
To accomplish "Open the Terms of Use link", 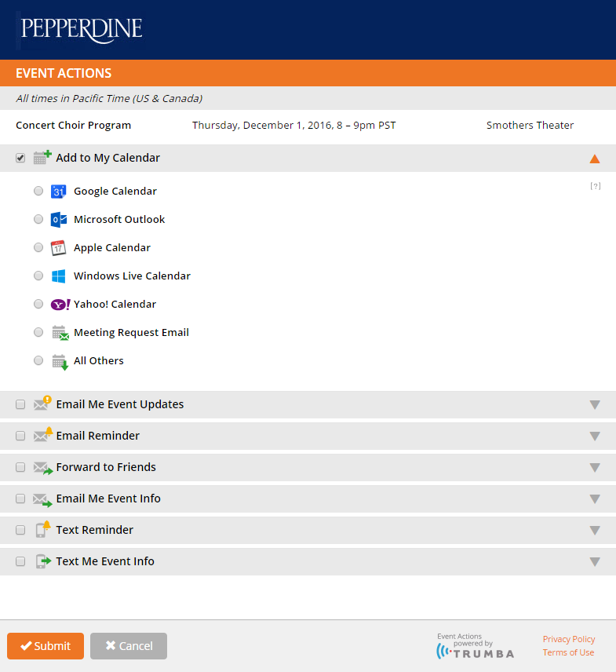I will click(568, 652).
